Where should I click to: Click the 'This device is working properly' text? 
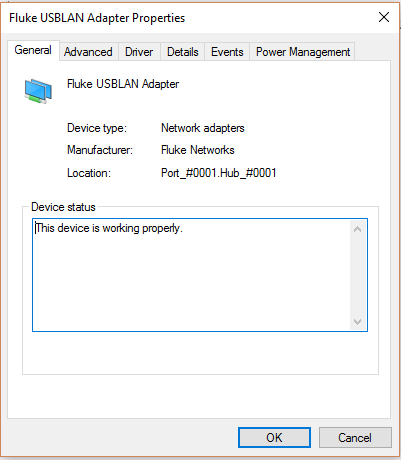(x=109, y=228)
